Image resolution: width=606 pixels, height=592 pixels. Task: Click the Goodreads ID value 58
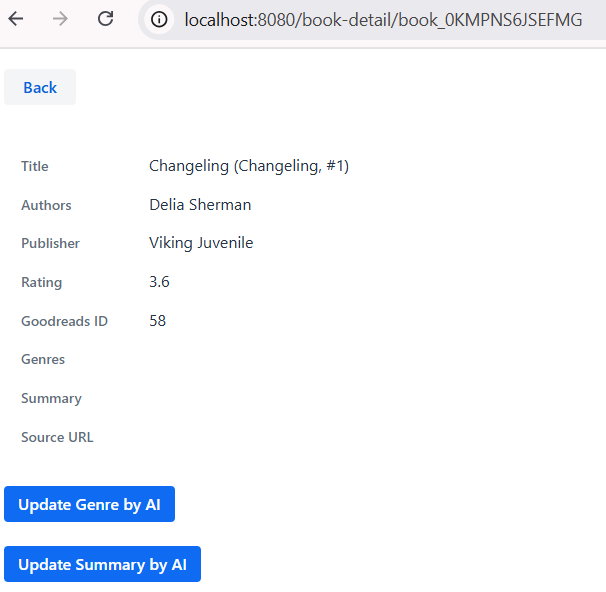(157, 321)
